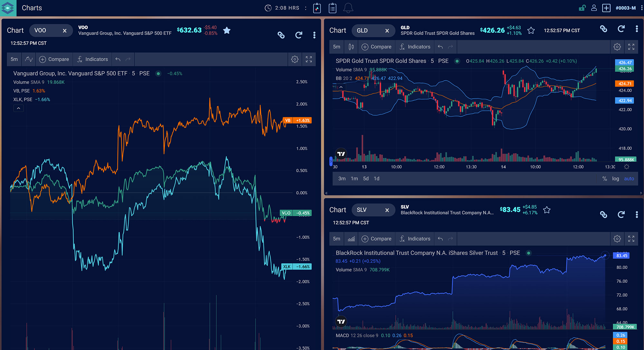Open Indicators on the SLV chart

tap(415, 239)
